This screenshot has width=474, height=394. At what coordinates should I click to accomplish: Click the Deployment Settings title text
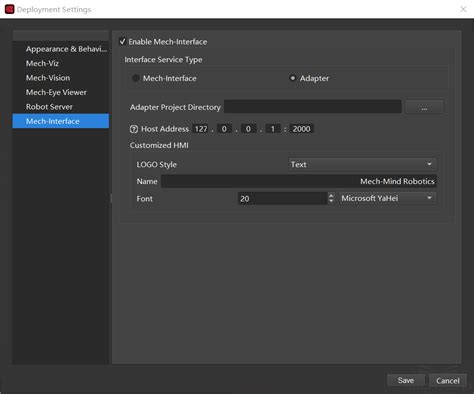pyautogui.click(x=54, y=9)
